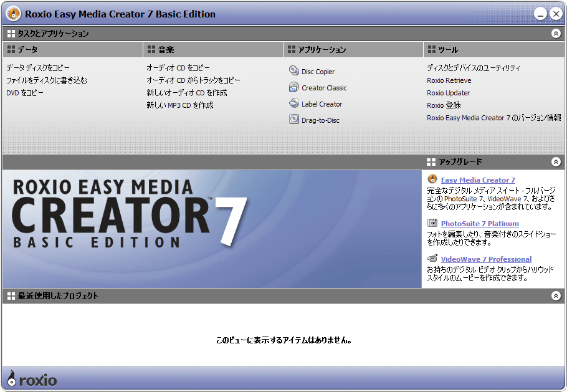Close the Roxio window

pos(556,14)
